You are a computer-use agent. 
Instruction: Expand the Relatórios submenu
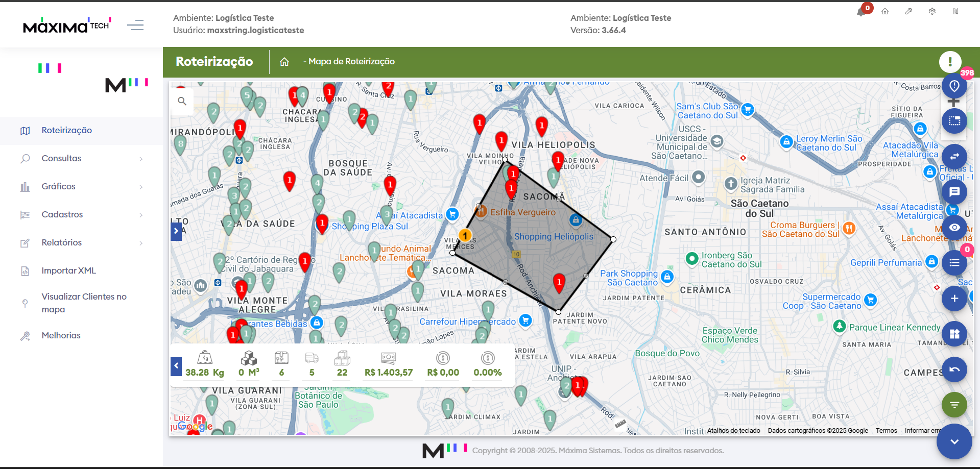82,242
